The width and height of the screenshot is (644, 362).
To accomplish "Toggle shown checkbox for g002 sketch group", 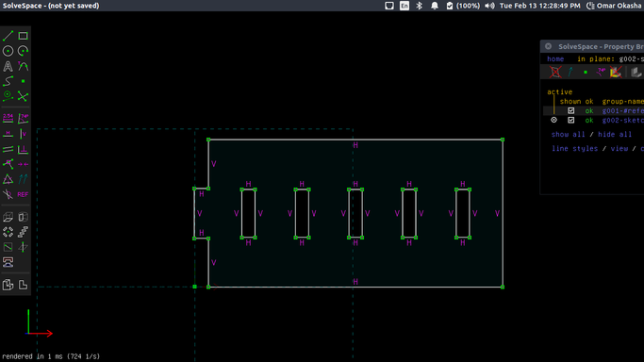I will point(570,121).
